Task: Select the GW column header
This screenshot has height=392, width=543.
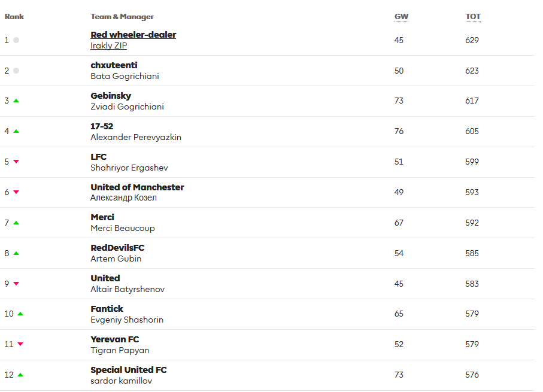Action: point(401,17)
